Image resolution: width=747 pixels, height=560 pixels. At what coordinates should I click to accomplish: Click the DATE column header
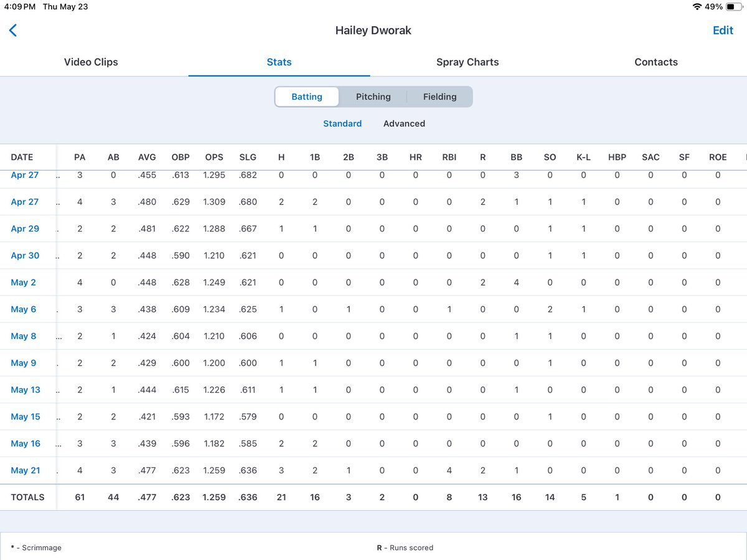point(22,157)
